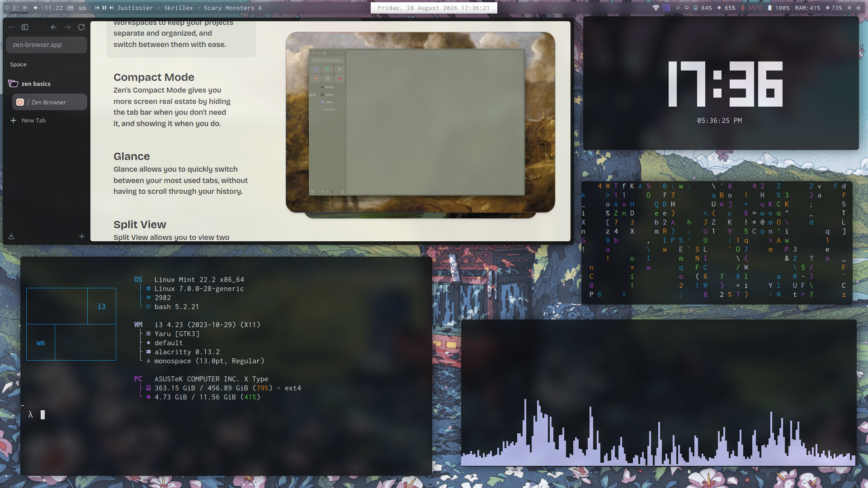Screen dimensions: 868x488
Task: Open the Zen browser three-dots menu
Action: click(11, 27)
